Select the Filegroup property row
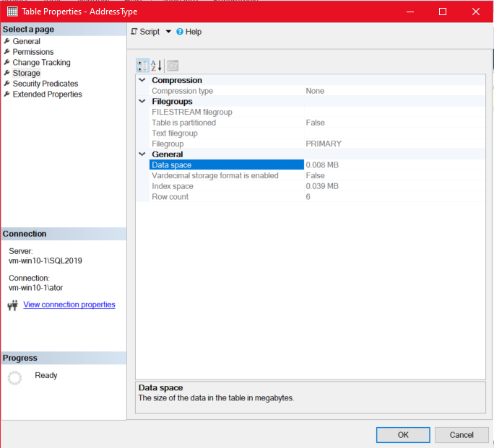The height and width of the screenshot is (448, 494). (317, 144)
